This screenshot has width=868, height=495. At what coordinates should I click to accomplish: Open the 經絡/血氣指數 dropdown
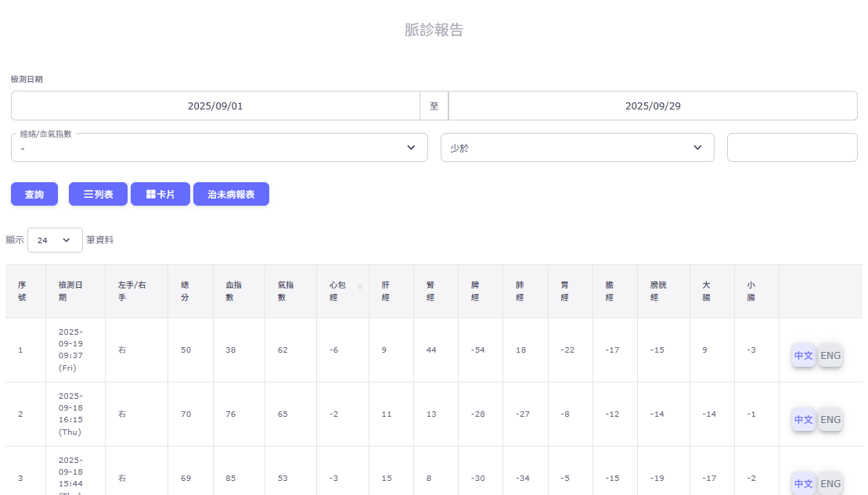[x=219, y=148]
